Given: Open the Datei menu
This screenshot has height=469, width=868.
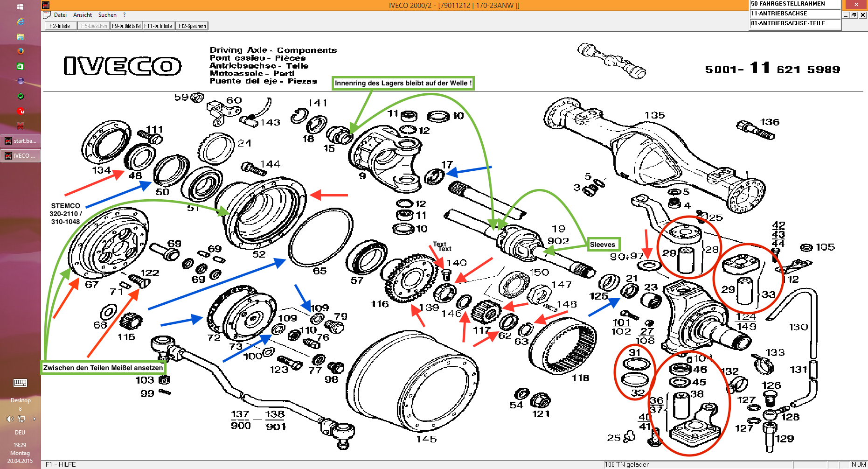Looking at the screenshot, I should click(x=60, y=15).
